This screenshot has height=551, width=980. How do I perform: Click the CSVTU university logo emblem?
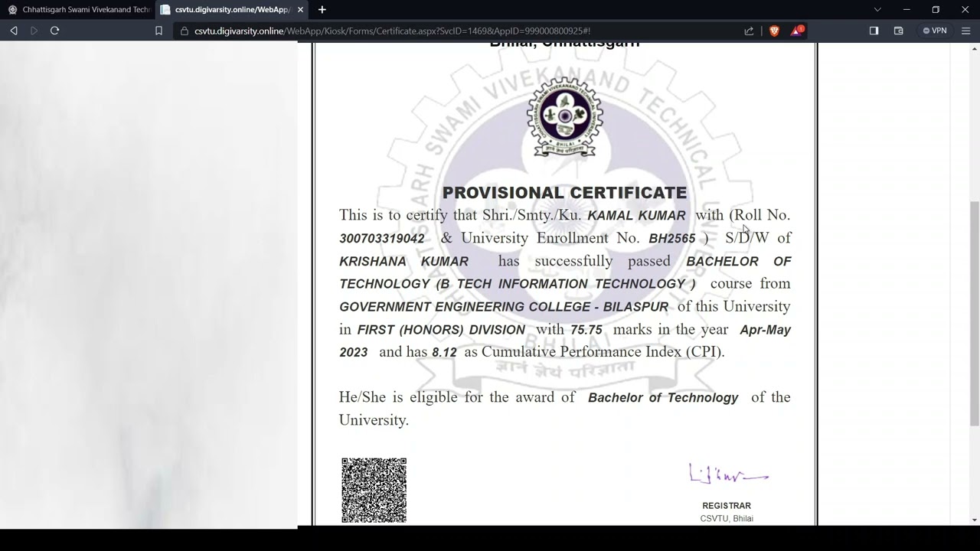click(565, 117)
